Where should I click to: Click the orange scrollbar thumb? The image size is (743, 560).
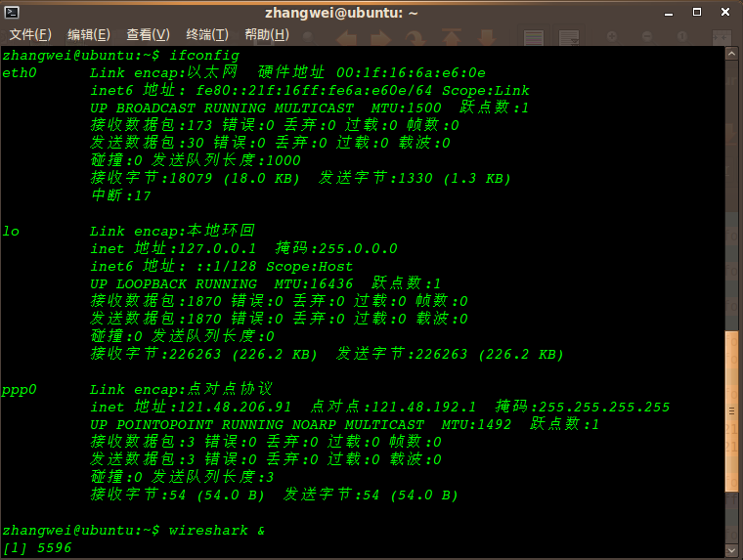(731, 411)
